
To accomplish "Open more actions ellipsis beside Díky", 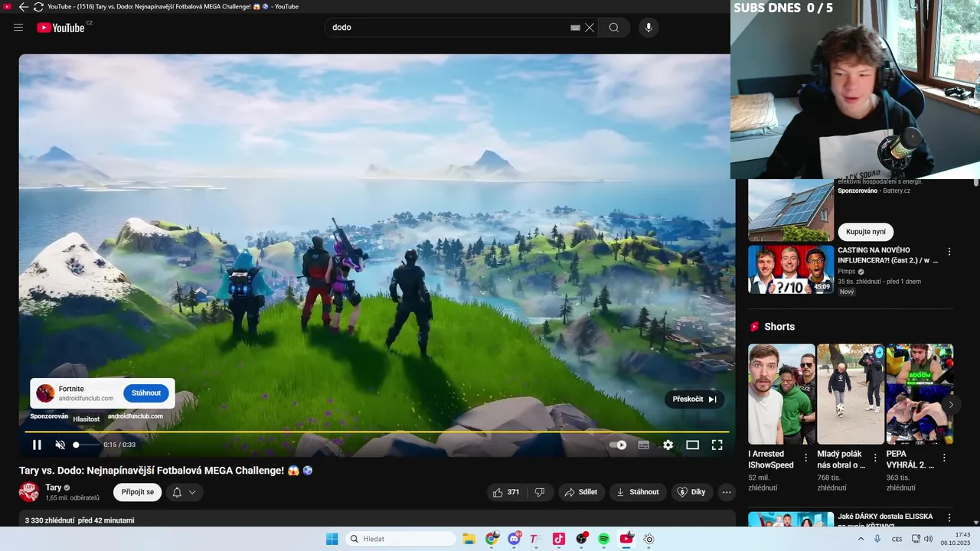I will click(727, 492).
